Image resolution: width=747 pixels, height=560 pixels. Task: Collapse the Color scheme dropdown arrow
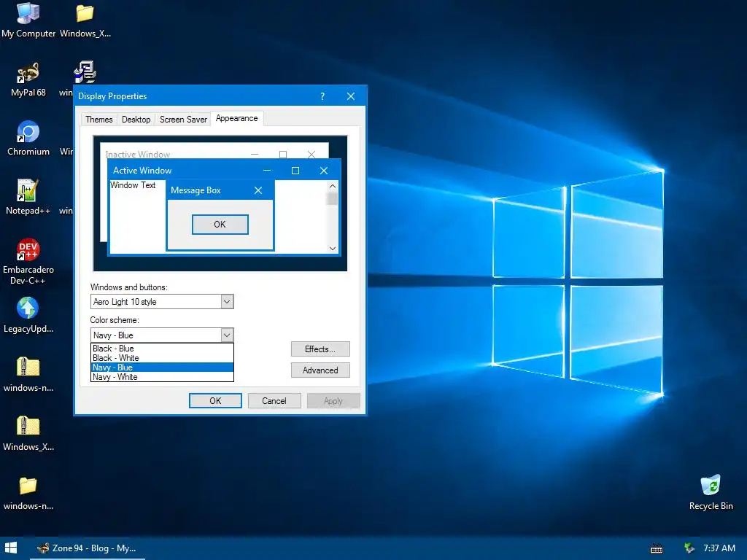(228, 335)
